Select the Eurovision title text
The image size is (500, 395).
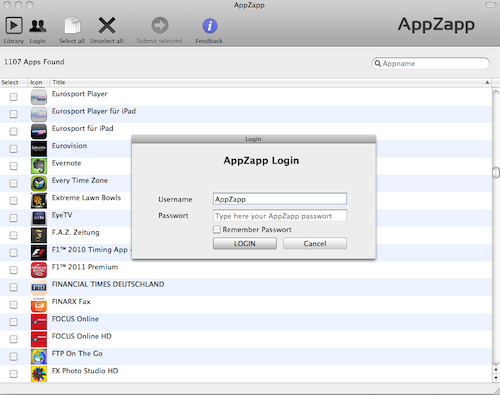(69, 146)
